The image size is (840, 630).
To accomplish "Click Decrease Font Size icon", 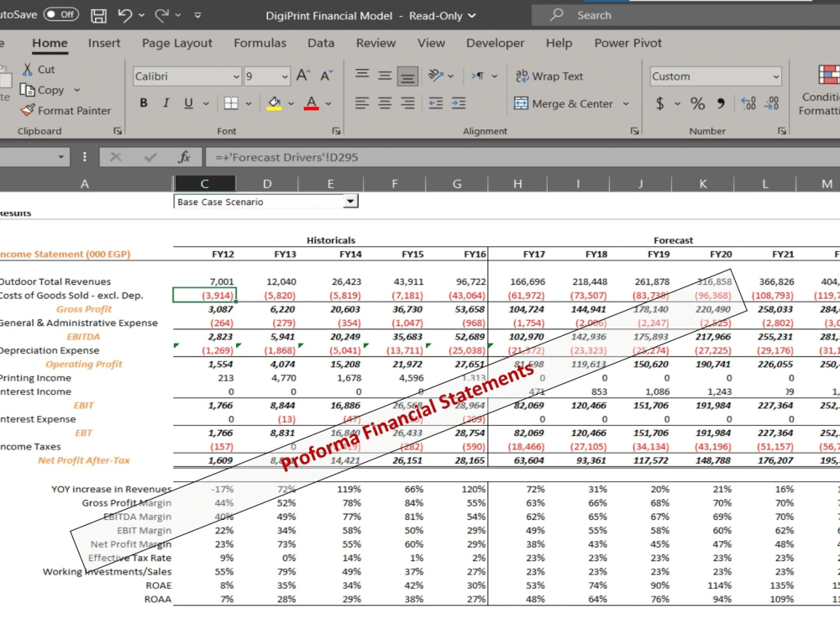I will [326, 76].
